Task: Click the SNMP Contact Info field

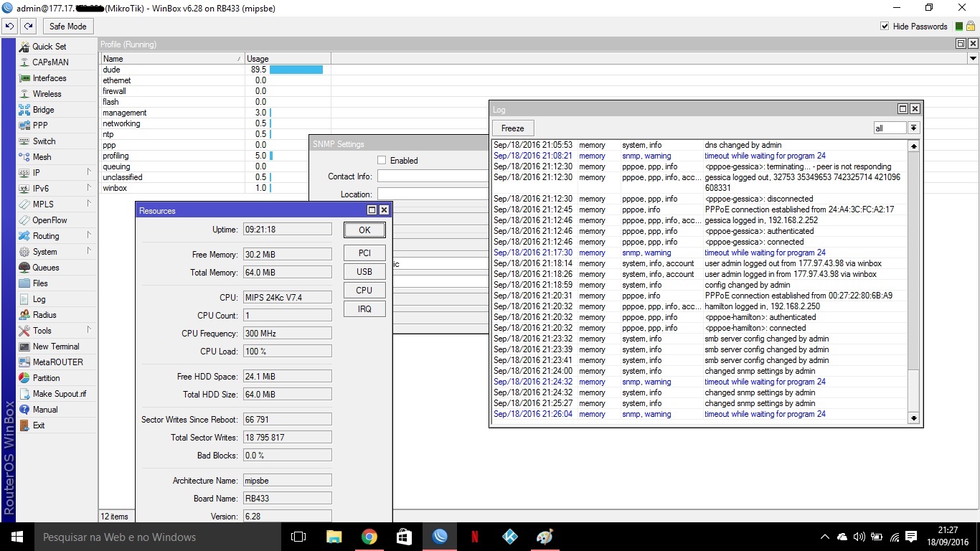Action: click(432, 176)
